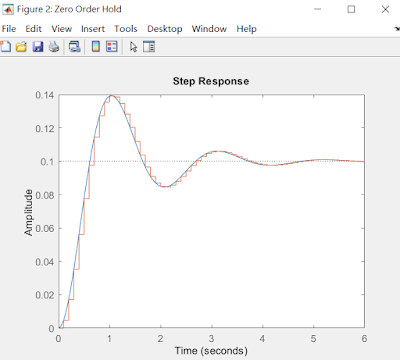Open a file with the folder icon
Image resolution: width=400 pixels, height=360 pixels.
[x=21, y=47]
